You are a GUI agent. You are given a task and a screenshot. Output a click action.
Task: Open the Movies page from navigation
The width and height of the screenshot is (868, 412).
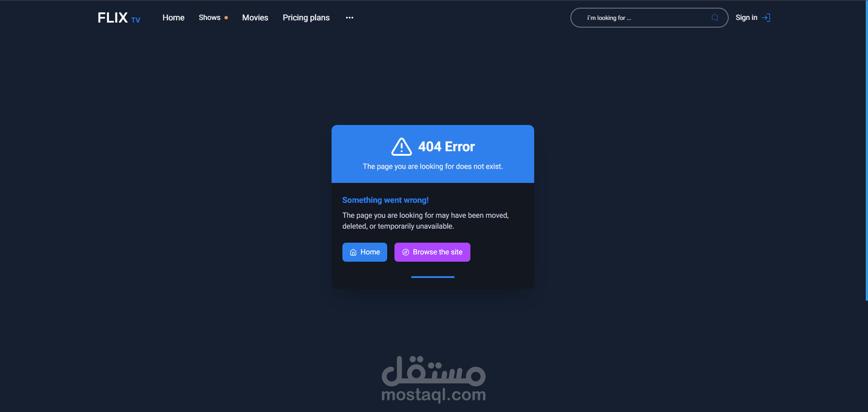(x=255, y=18)
